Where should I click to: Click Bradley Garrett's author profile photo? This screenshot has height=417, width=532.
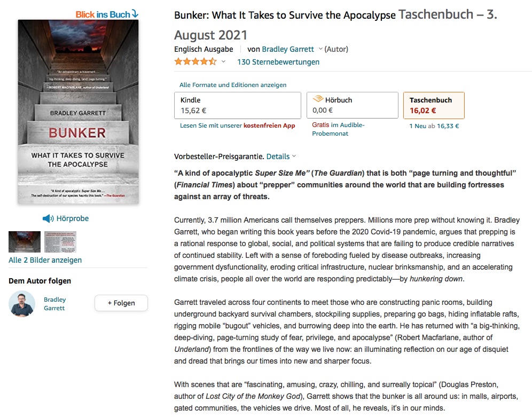coord(22,304)
